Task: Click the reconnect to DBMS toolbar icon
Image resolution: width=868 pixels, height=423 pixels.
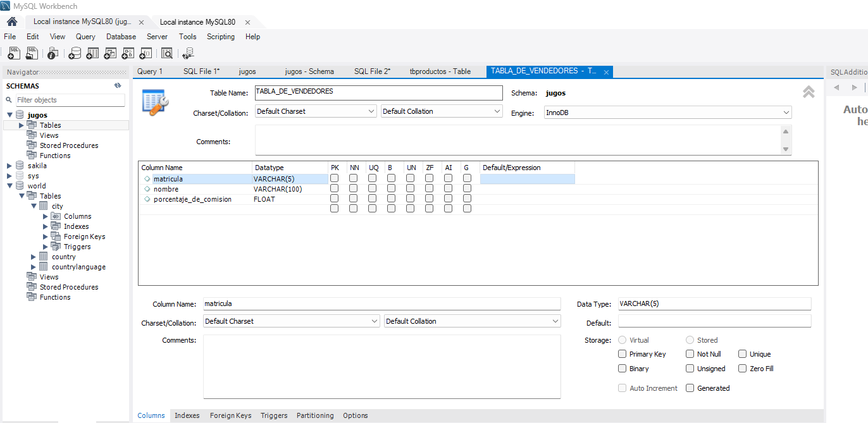Action: pos(188,54)
